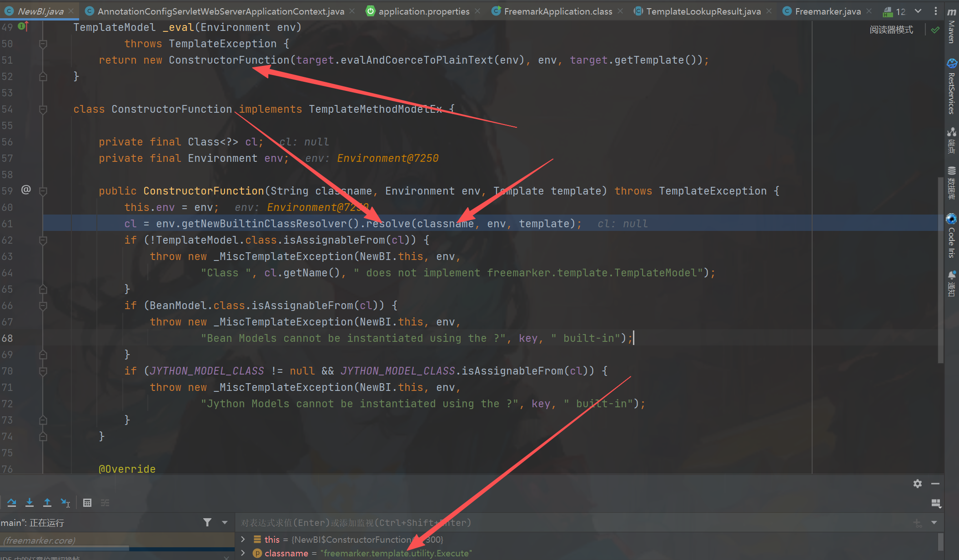Click the 阅读器模式 reader mode button
The width and height of the screenshot is (959, 560).
click(891, 30)
